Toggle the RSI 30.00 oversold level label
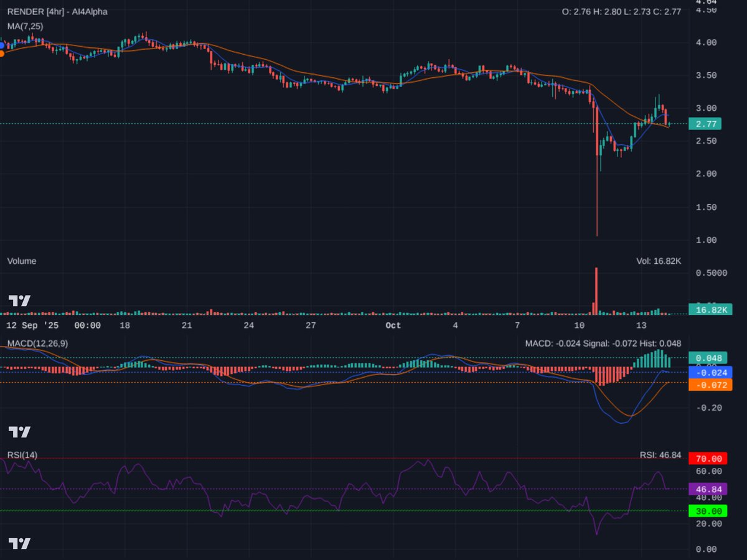 tap(707, 510)
